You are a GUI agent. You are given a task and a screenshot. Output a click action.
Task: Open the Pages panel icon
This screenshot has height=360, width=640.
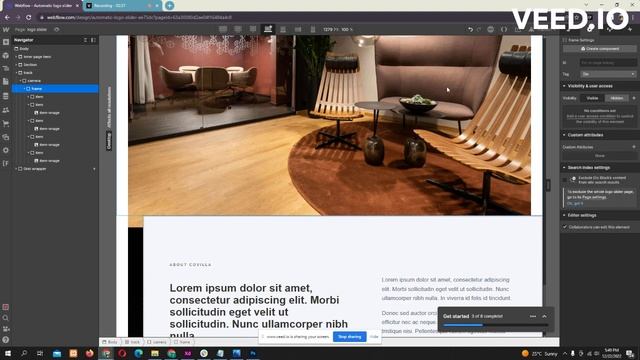pos(6,82)
